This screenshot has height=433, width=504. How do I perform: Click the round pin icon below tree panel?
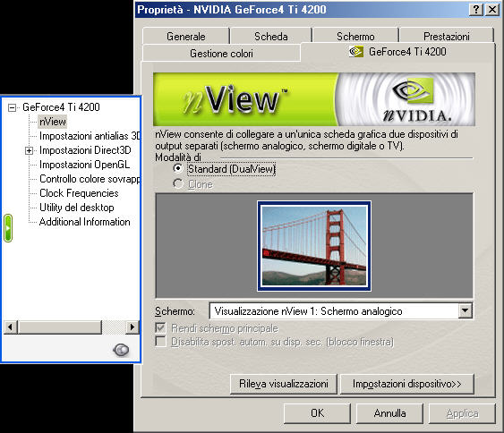[x=121, y=350]
